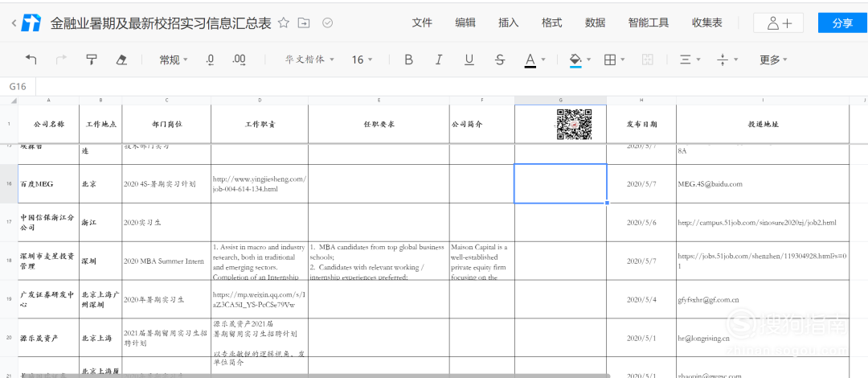Select column H header

641,101
